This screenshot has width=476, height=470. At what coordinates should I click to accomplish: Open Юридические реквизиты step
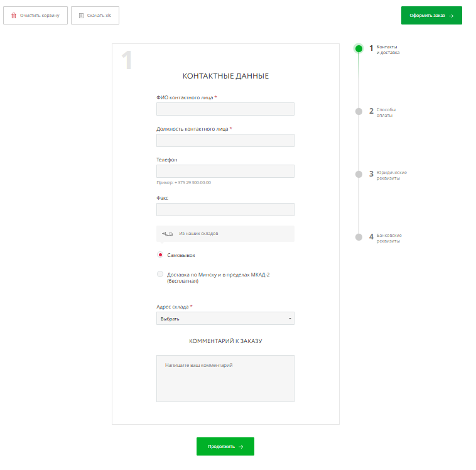pos(391,175)
